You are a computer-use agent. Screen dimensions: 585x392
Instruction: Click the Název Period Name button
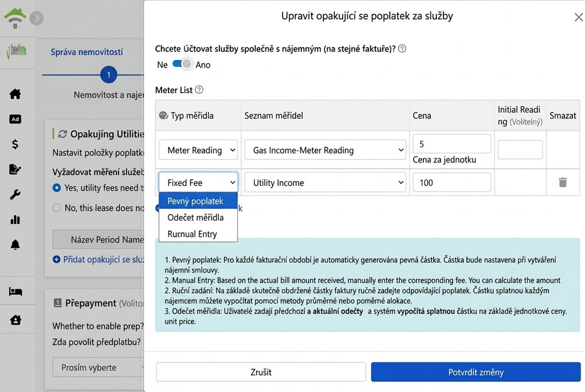[x=98, y=239]
